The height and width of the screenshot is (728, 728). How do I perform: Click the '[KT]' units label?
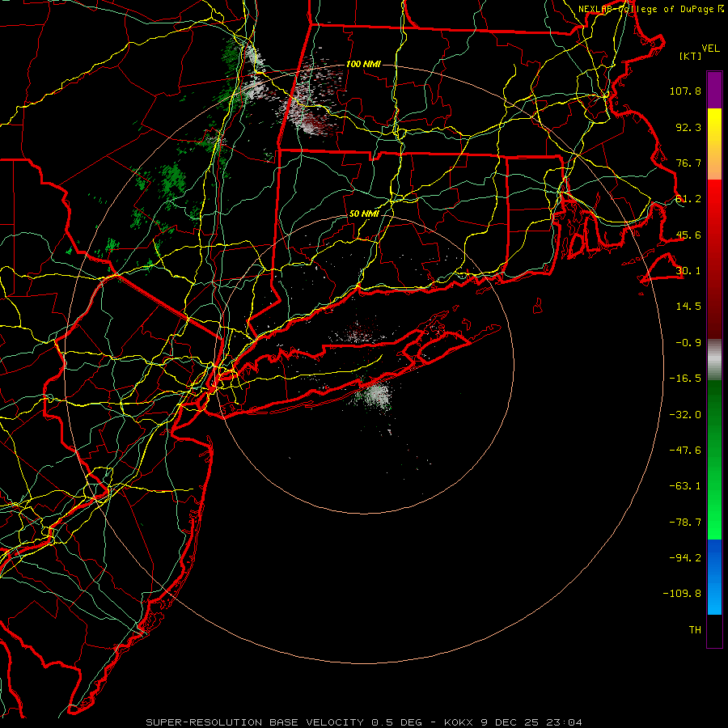pos(690,56)
